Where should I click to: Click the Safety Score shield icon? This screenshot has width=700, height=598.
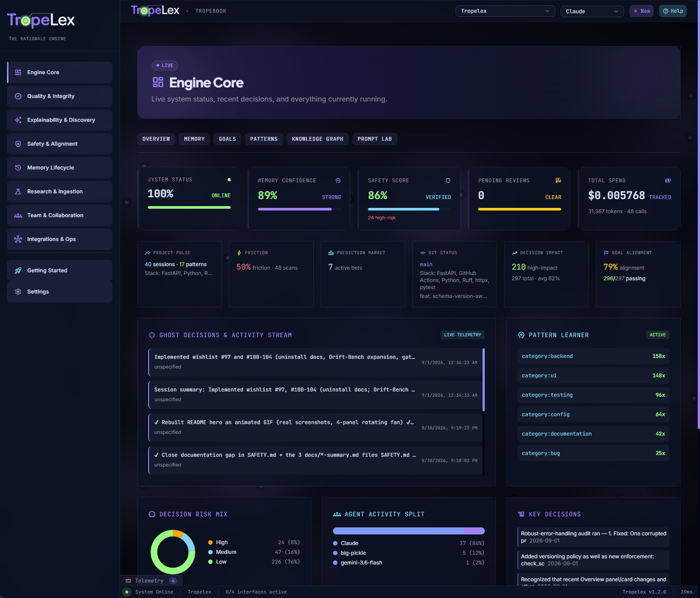pyautogui.click(x=448, y=181)
